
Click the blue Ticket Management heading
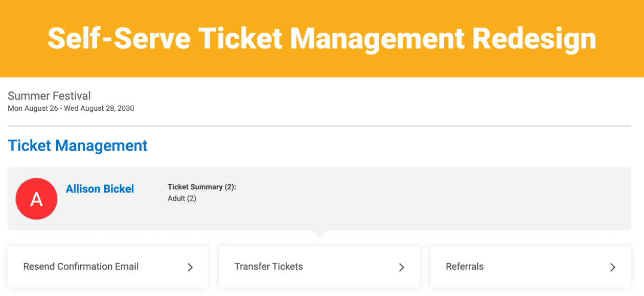click(x=78, y=145)
